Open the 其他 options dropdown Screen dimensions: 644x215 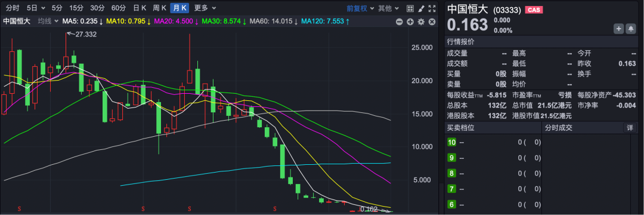click(388, 8)
